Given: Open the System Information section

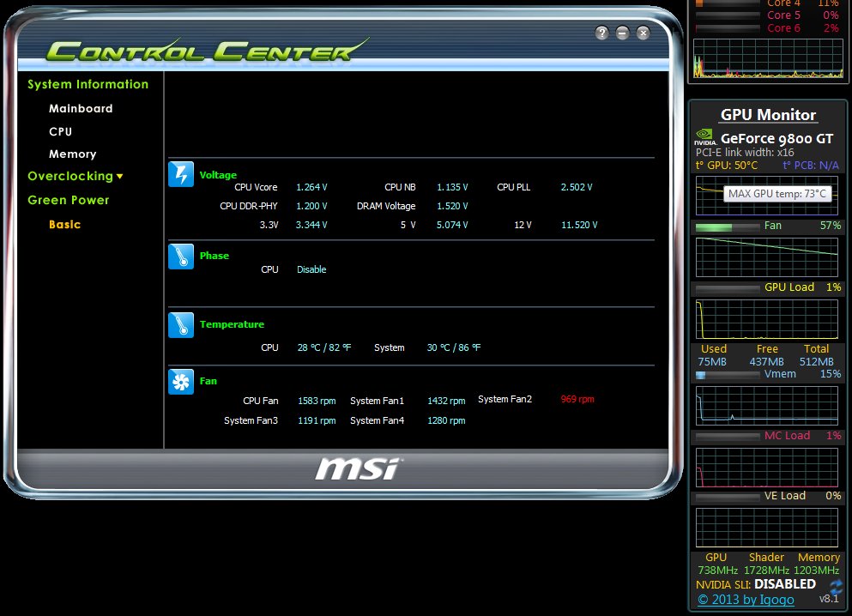Looking at the screenshot, I should tap(88, 84).
